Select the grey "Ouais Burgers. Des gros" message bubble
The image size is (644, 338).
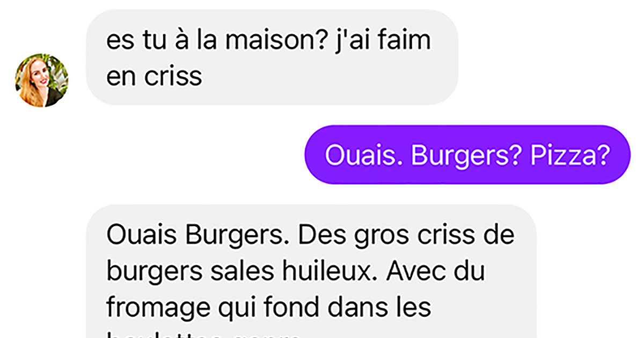(x=311, y=271)
